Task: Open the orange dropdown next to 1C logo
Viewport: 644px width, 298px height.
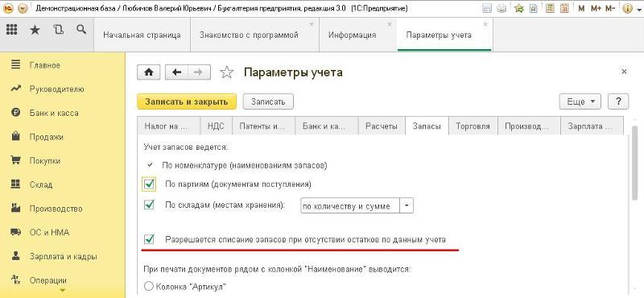Action: tap(23, 8)
